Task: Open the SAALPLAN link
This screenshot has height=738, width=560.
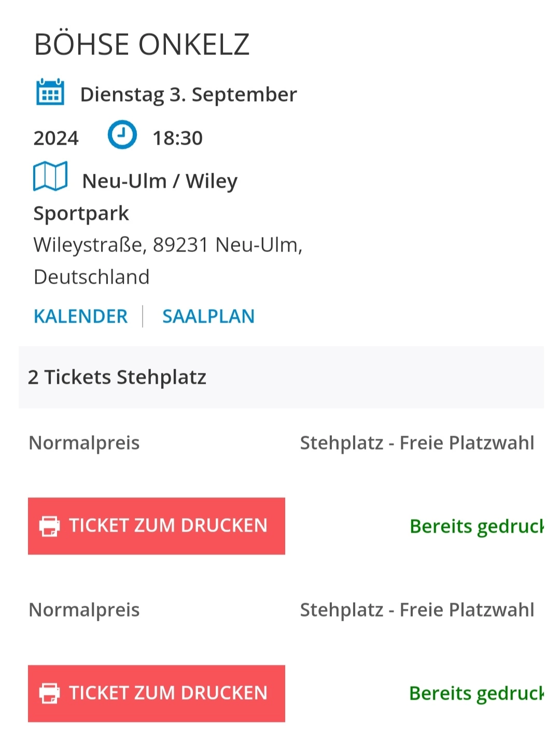Action: [x=208, y=316]
